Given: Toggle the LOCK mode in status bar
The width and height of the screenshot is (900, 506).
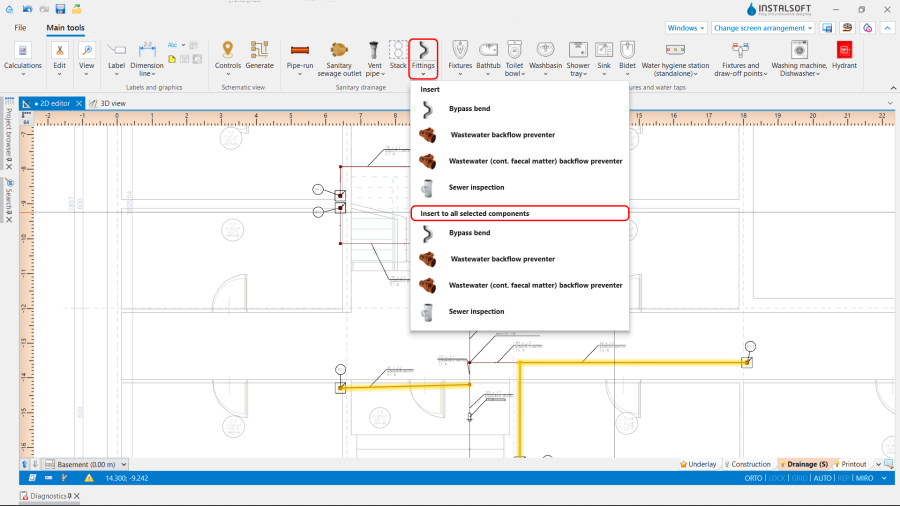Looking at the screenshot, I should coord(777,478).
